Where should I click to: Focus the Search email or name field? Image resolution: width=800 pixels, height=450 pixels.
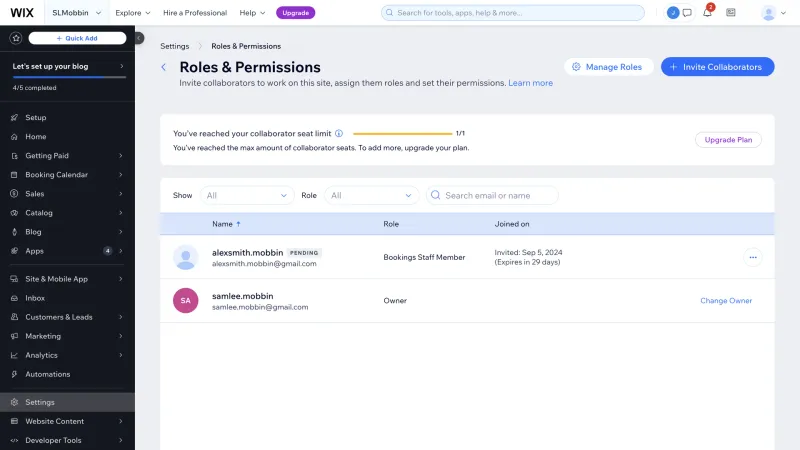[x=492, y=195]
